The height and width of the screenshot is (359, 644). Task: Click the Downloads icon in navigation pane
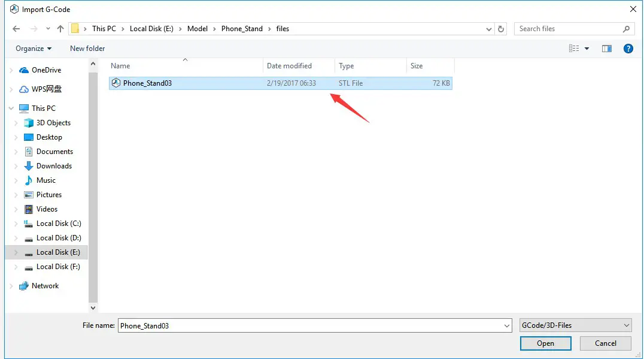(28, 165)
